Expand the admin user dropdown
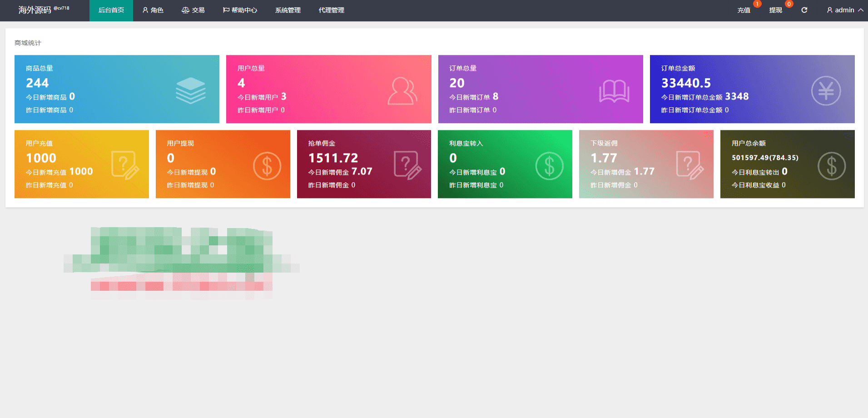 (845, 10)
